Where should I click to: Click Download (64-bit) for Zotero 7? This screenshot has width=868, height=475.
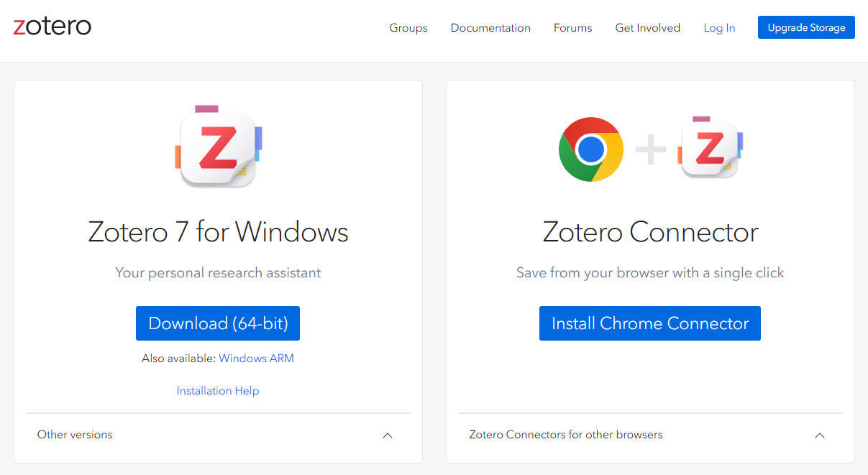[218, 323]
